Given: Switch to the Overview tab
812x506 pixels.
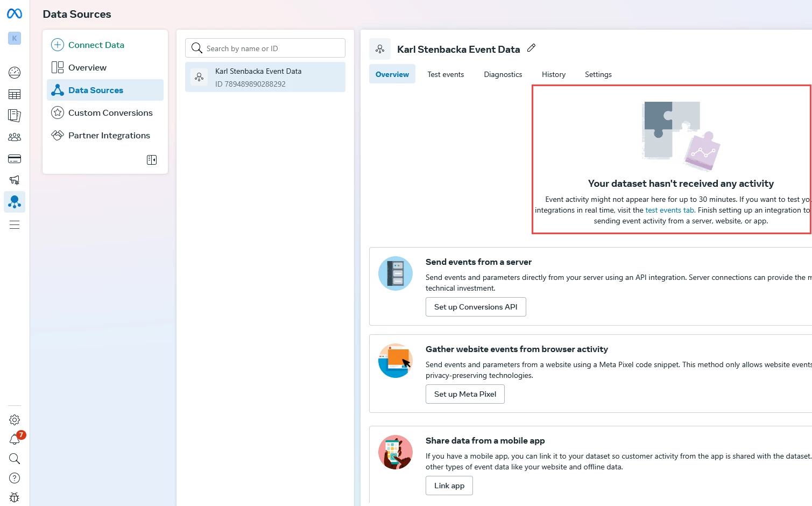Looking at the screenshot, I should click(x=392, y=74).
